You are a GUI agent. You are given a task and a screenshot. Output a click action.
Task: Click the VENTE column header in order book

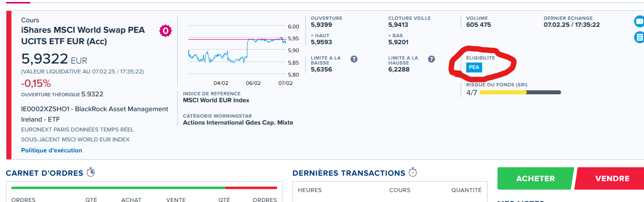pos(176,200)
